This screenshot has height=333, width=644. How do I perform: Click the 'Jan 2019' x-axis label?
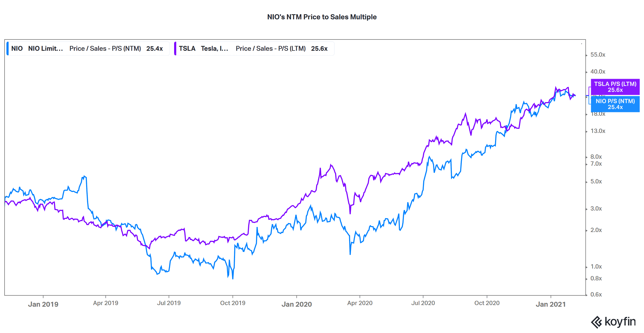(x=43, y=304)
